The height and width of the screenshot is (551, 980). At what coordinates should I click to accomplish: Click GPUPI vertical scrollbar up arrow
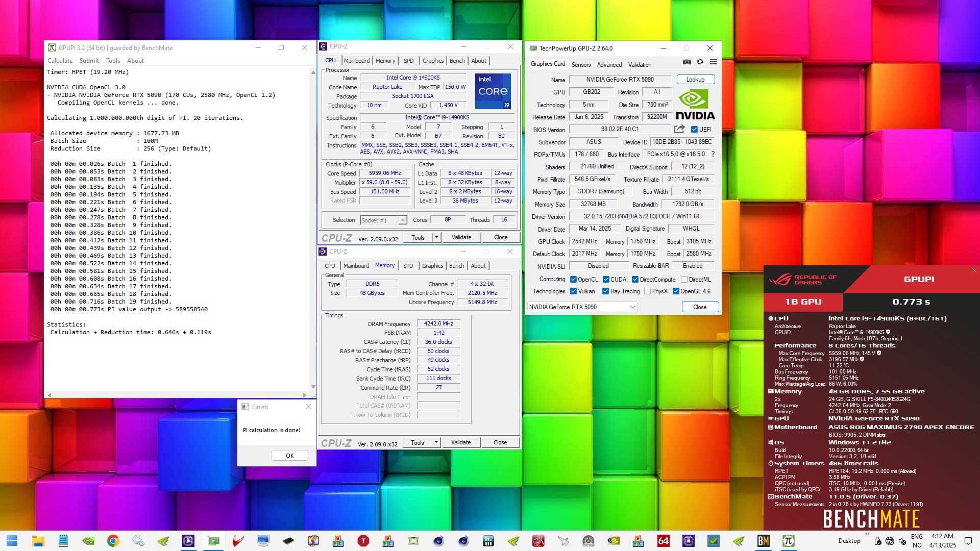(313, 72)
